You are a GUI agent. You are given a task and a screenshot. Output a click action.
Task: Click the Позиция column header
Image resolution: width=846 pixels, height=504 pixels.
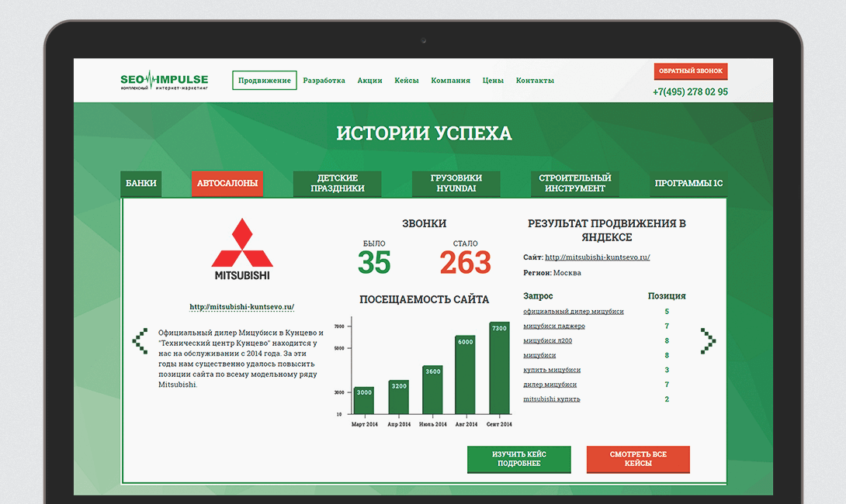click(667, 296)
